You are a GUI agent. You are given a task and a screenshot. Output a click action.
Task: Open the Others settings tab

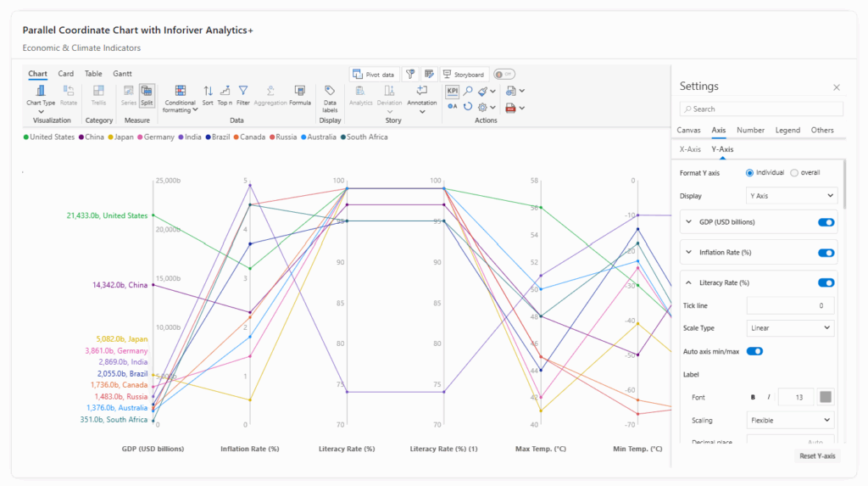pos(822,131)
